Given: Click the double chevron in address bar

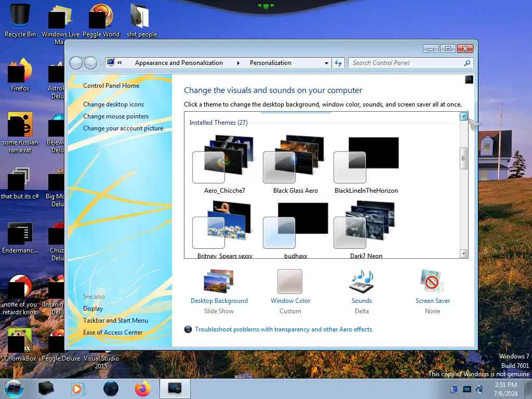Looking at the screenshot, I should click(120, 62).
